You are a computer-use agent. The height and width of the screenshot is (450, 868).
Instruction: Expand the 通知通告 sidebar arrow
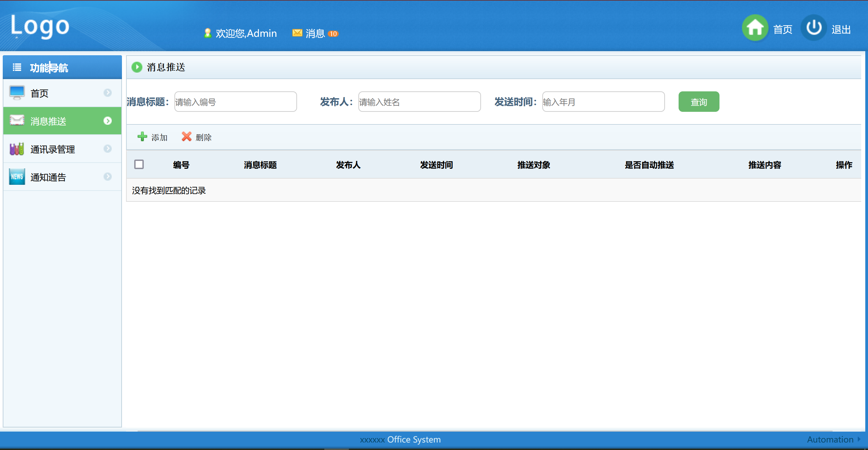[x=108, y=177]
